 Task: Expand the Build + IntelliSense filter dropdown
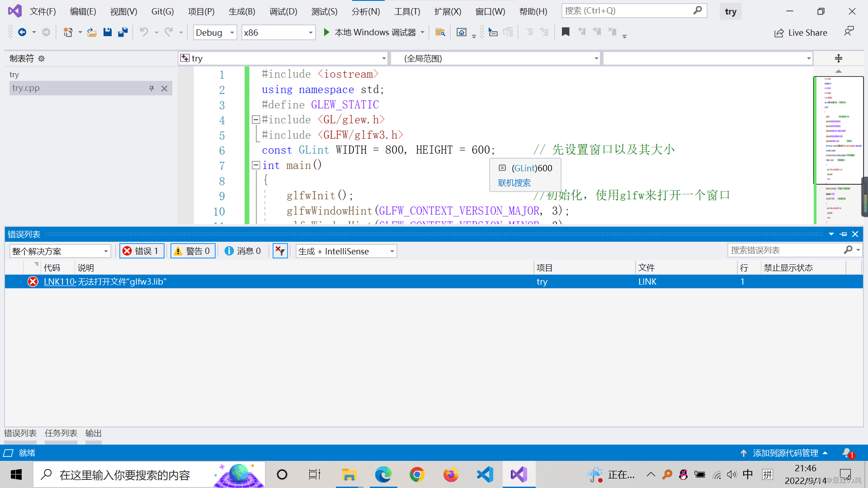click(x=392, y=251)
